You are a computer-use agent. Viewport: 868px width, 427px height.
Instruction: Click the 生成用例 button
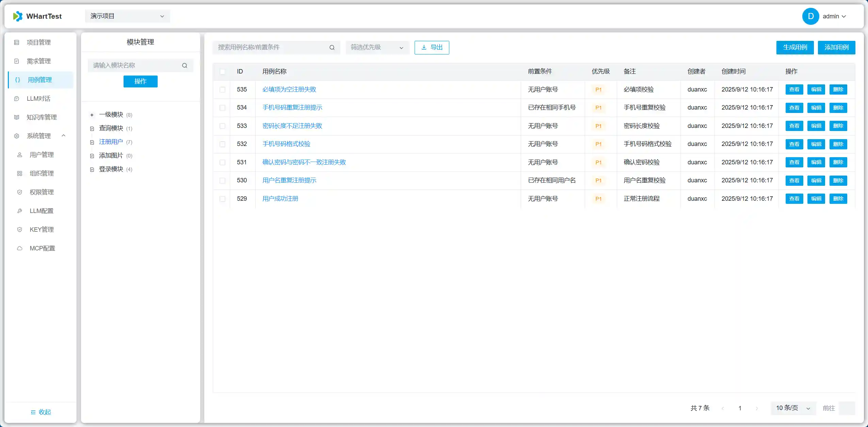[x=794, y=48]
